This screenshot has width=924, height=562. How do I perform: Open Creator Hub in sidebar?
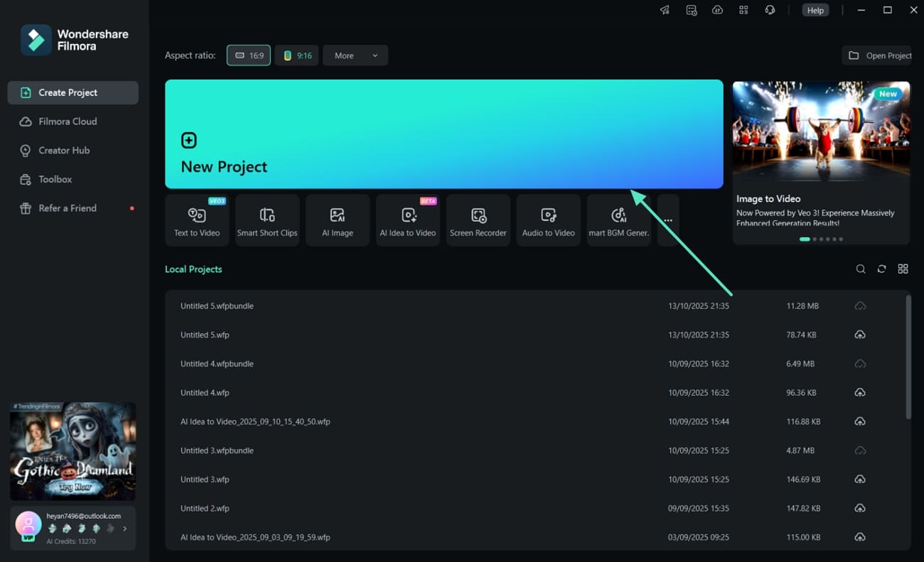click(x=73, y=151)
